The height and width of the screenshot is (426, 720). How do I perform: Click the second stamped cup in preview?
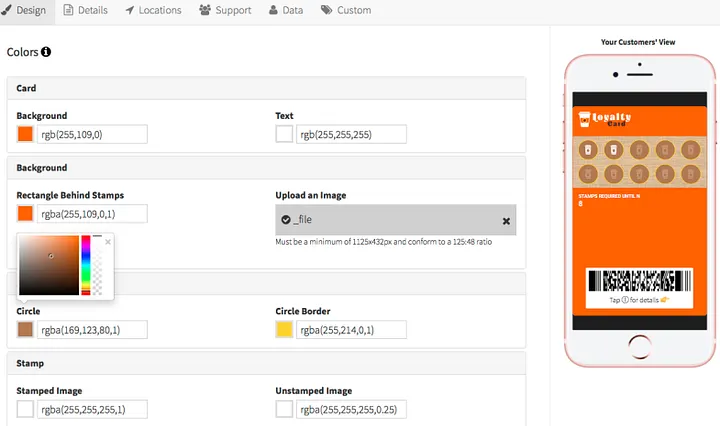click(x=613, y=150)
